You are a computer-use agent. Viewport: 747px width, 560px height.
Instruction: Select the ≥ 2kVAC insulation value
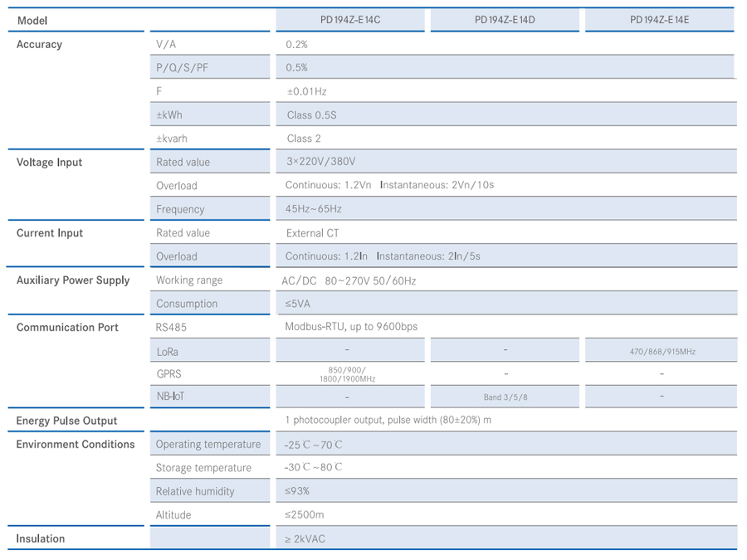click(x=305, y=539)
